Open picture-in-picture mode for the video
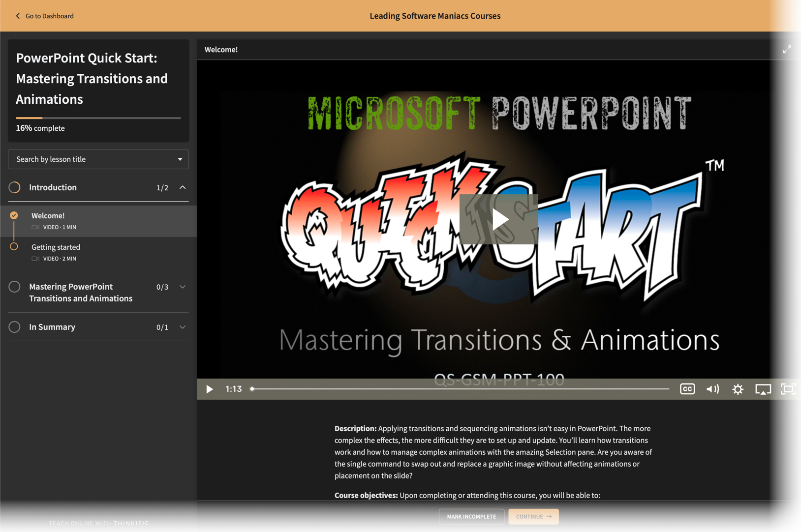This screenshot has height=532, width=801. tap(763, 389)
